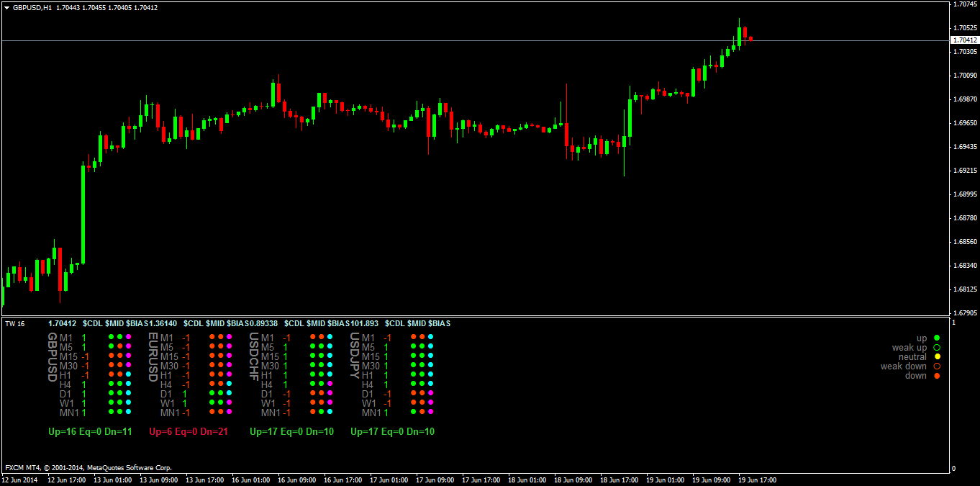Click the vertical 'USDJPY' symbol label
Screen dimensions: 980x486
pos(354,355)
